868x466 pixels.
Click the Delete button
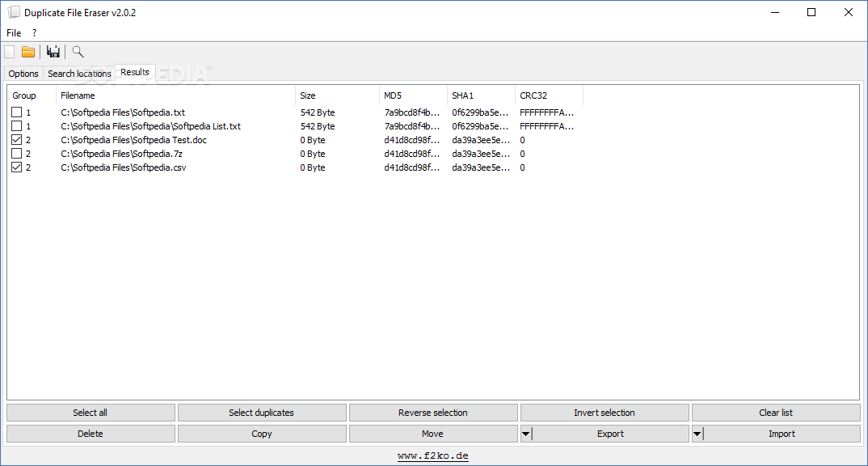tap(91, 434)
